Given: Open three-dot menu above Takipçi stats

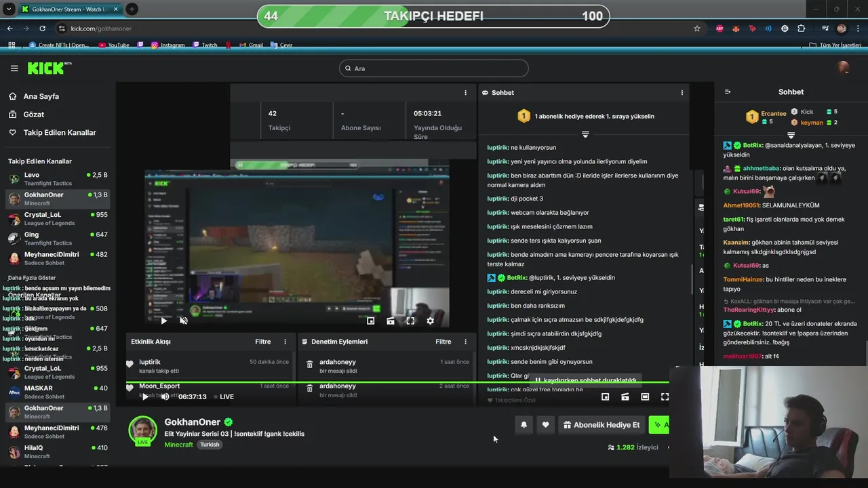Looking at the screenshot, I should click(465, 93).
